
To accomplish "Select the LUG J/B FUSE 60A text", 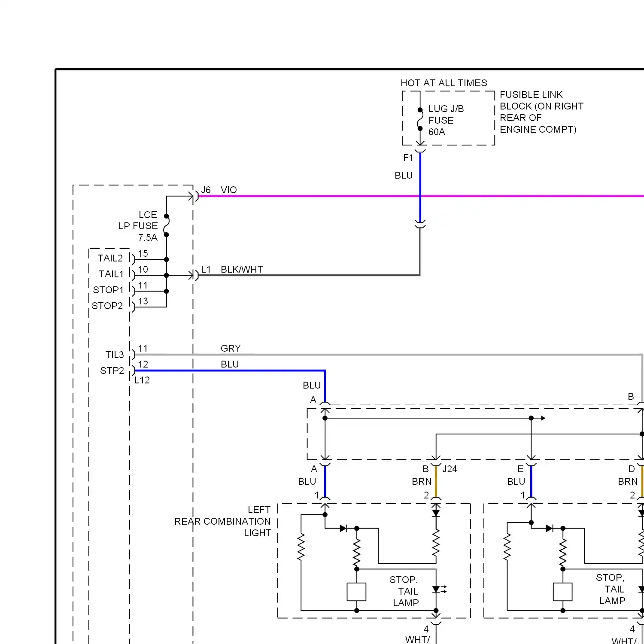I will click(x=446, y=120).
